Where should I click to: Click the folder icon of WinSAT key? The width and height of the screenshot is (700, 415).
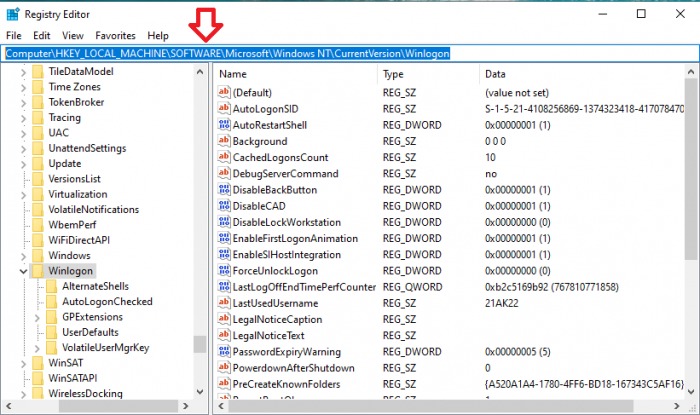click(38, 363)
